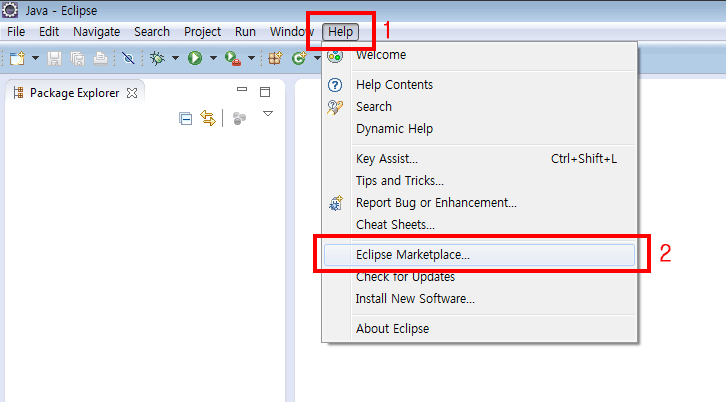Click the New file wizard icon
This screenshot has width=726, height=402.
pos(17,58)
